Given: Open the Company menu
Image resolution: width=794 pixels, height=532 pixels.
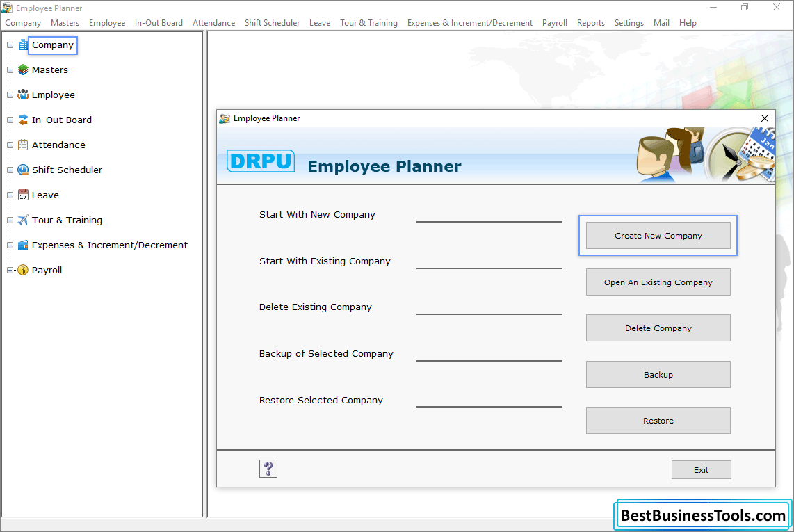Looking at the screenshot, I should point(23,23).
